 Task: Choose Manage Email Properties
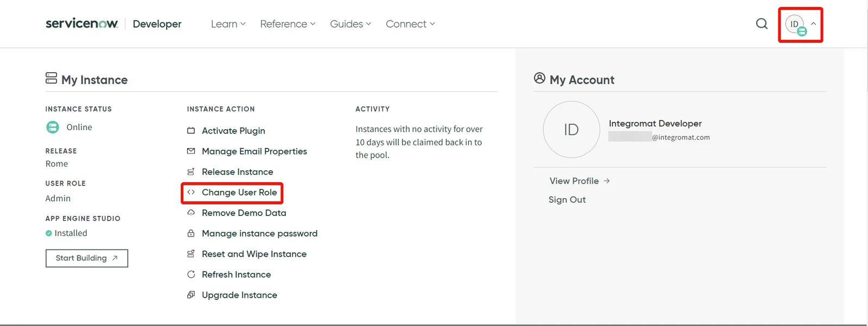[254, 151]
